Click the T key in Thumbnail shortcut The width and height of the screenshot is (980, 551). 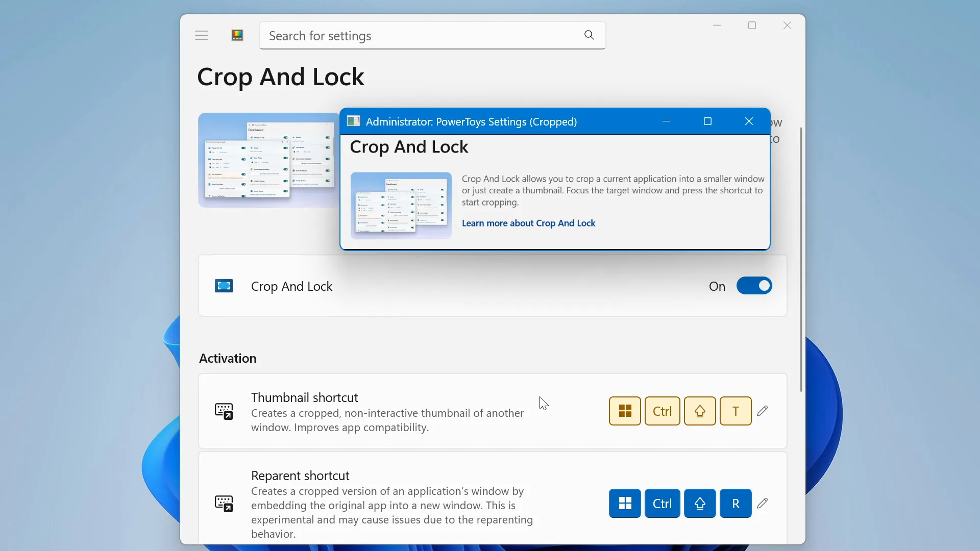click(736, 411)
